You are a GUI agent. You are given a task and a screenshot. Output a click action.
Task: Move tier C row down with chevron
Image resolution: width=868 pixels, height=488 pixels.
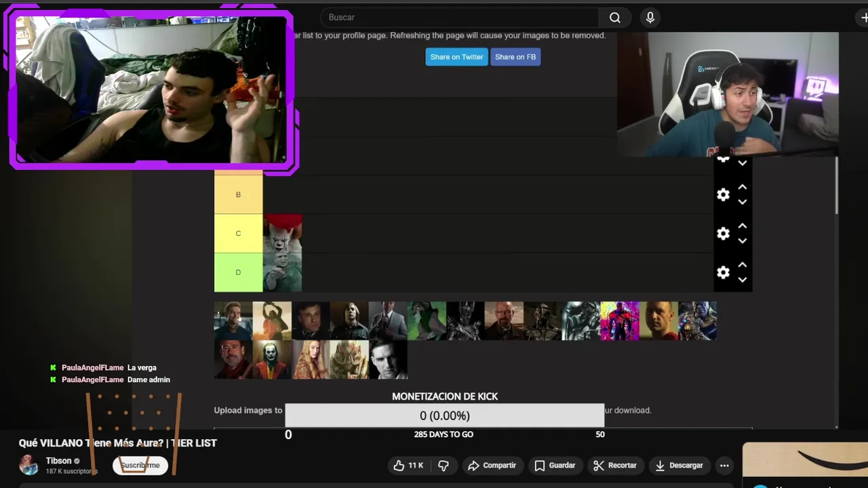coord(743,241)
